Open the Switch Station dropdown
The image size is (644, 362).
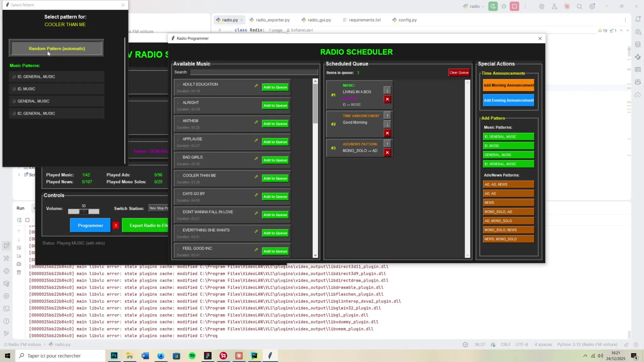coord(158,208)
